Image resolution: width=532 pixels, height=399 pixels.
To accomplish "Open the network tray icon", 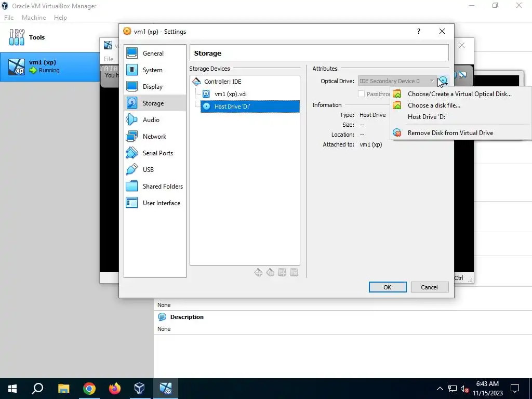I will (453, 389).
